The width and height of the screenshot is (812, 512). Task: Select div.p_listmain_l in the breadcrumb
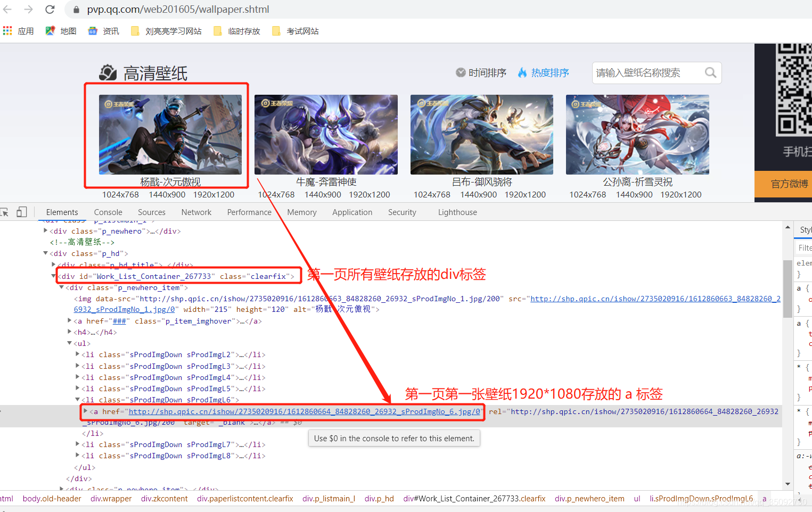coord(329,499)
